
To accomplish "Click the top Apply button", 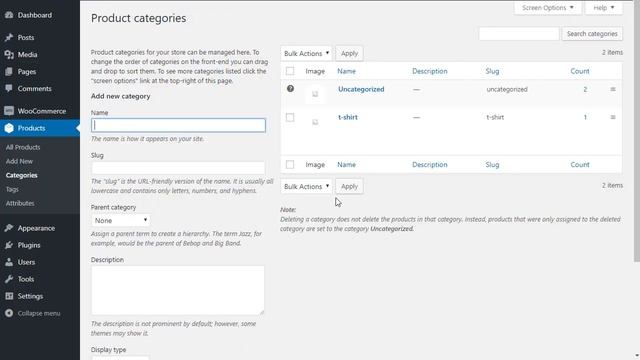I will (349, 53).
